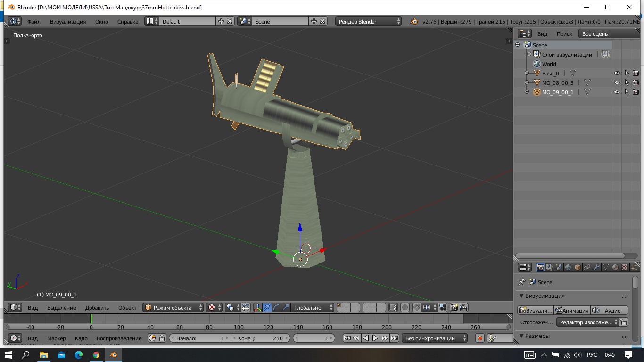Click the OpenGL render camera icon in viewport header

pyautogui.click(x=454, y=308)
